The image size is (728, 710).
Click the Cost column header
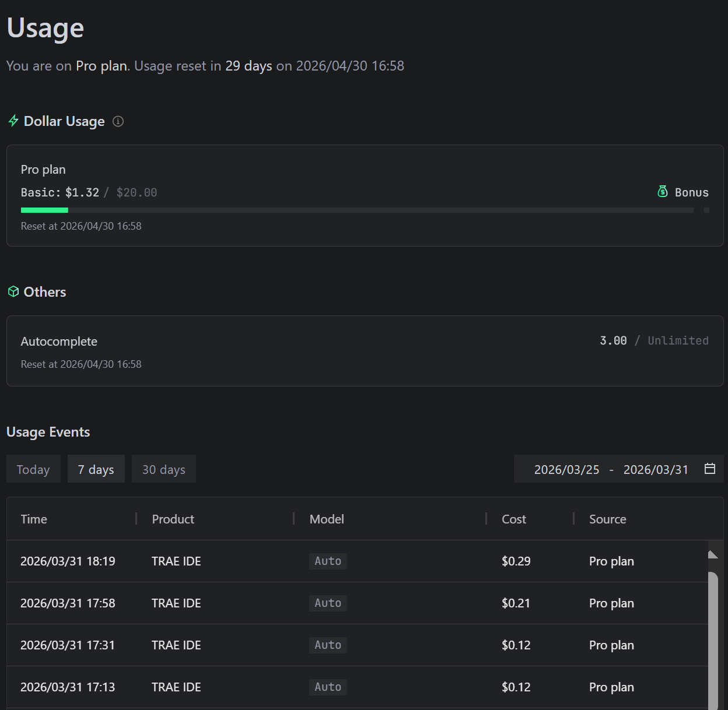click(x=513, y=519)
